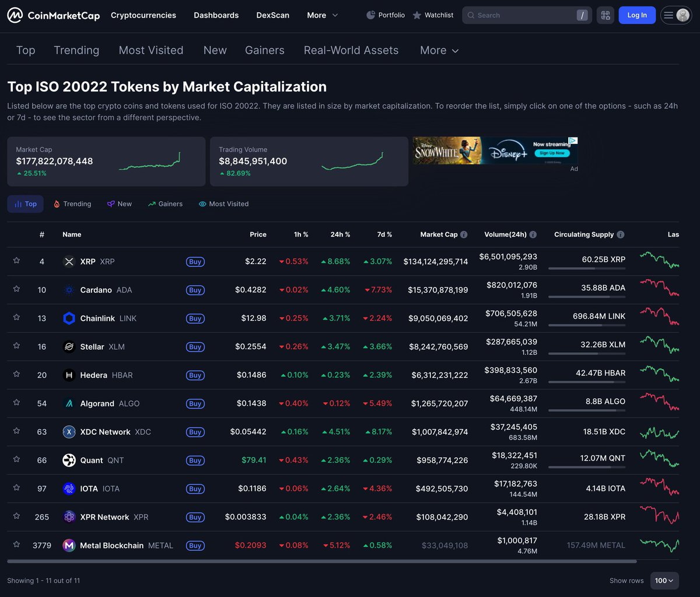Click the Quant circulating supply bar
700x597 pixels.
[587, 468]
